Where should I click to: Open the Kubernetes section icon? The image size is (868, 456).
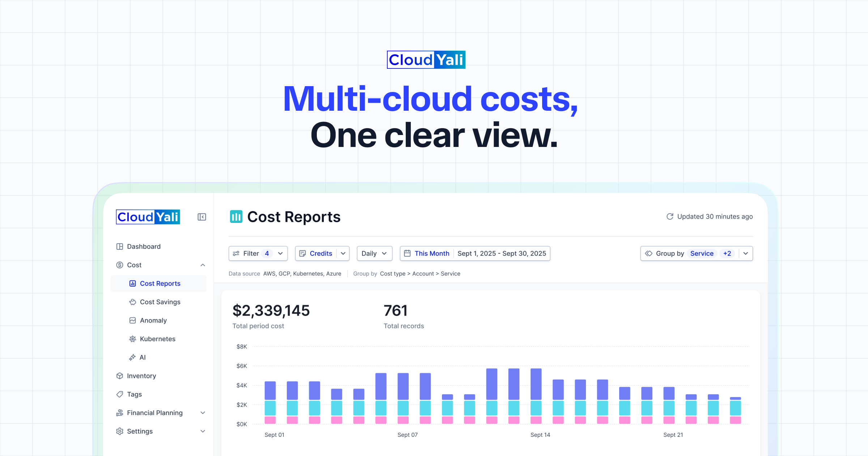click(132, 339)
